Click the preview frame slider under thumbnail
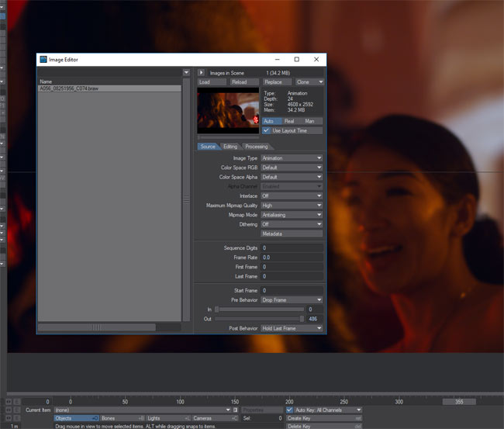504x429 pixels. pos(228,137)
